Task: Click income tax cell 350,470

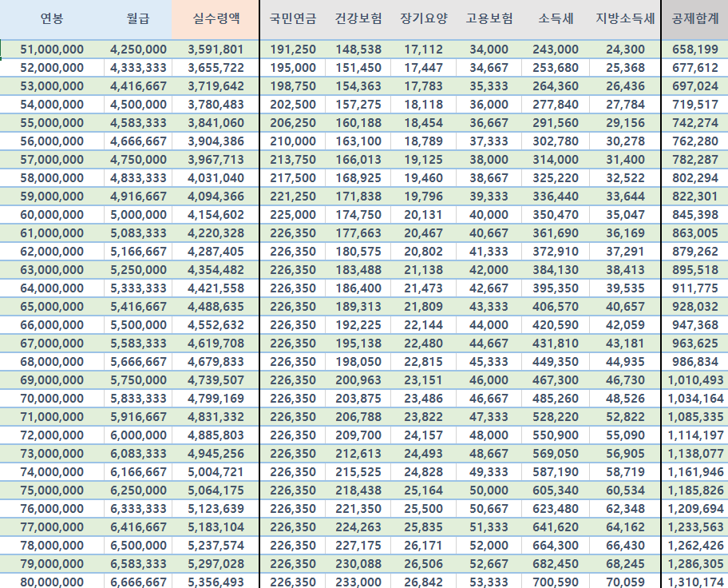Action: 556,215
